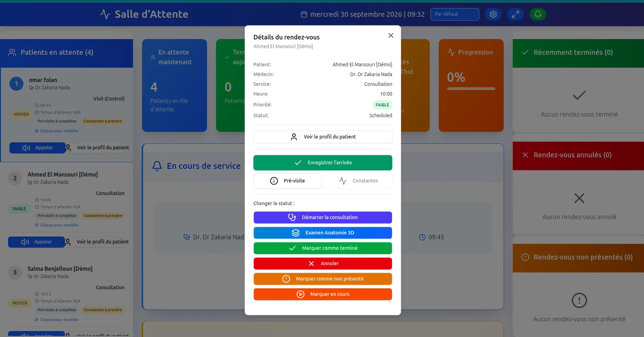Viewport: 644px width, 337px height.
Task: Select 'Examen Anatomie 3D' option
Action: pos(323,233)
